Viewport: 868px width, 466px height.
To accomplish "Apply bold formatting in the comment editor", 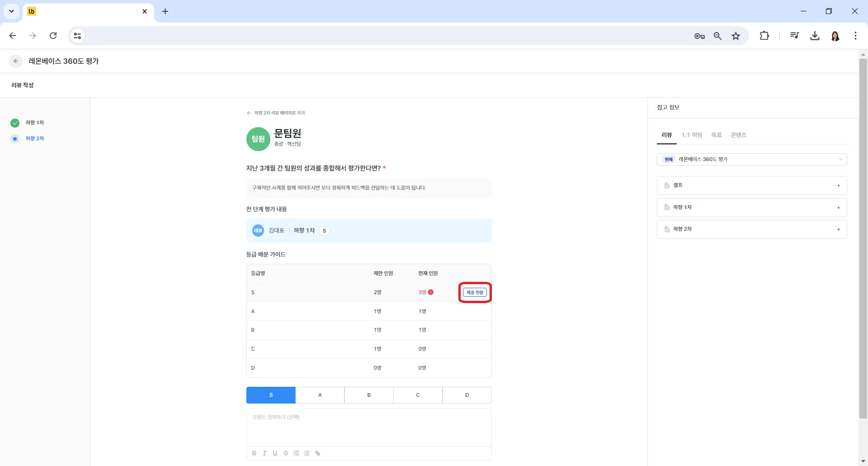I will [254, 453].
